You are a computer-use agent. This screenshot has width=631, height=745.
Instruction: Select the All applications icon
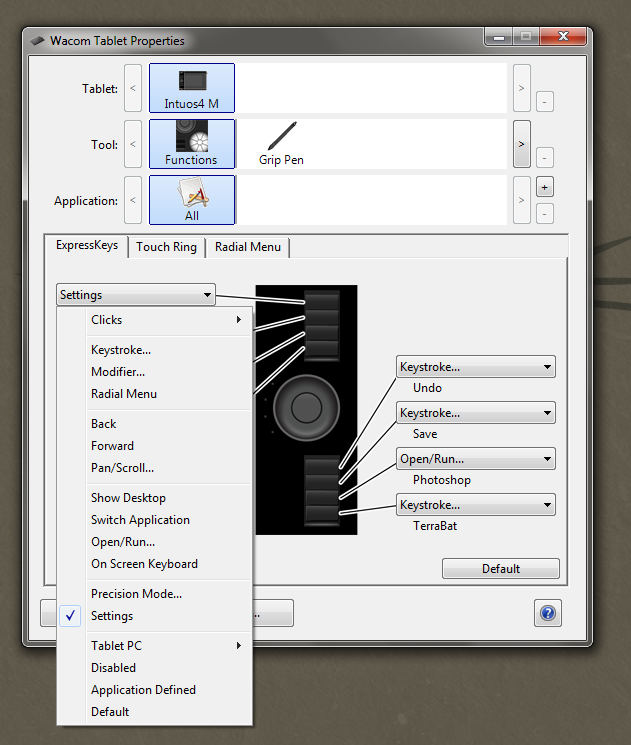click(192, 200)
